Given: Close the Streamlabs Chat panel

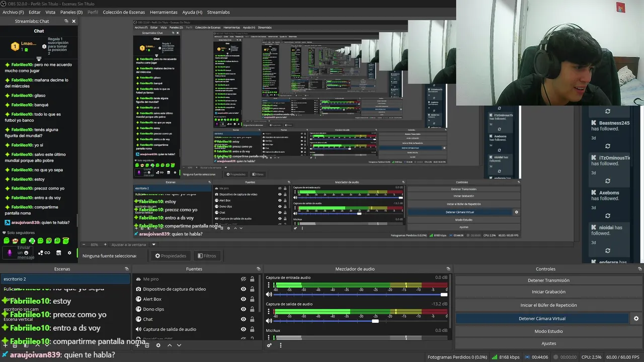Looking at the screenshot, I should [73, 21].
